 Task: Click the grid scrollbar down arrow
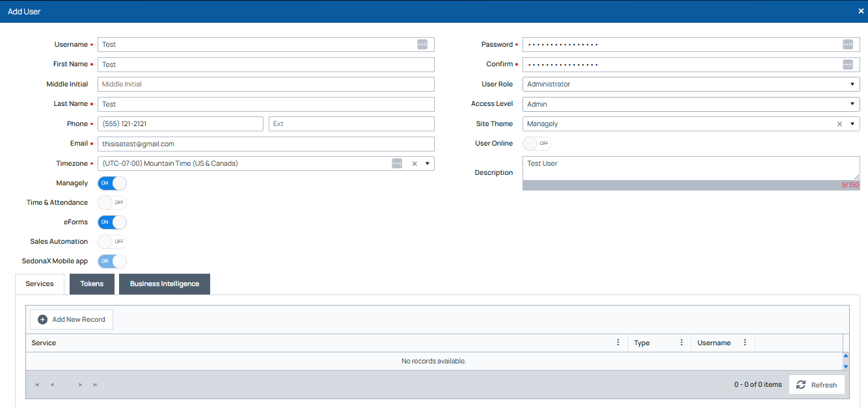[x=846, y=367]
